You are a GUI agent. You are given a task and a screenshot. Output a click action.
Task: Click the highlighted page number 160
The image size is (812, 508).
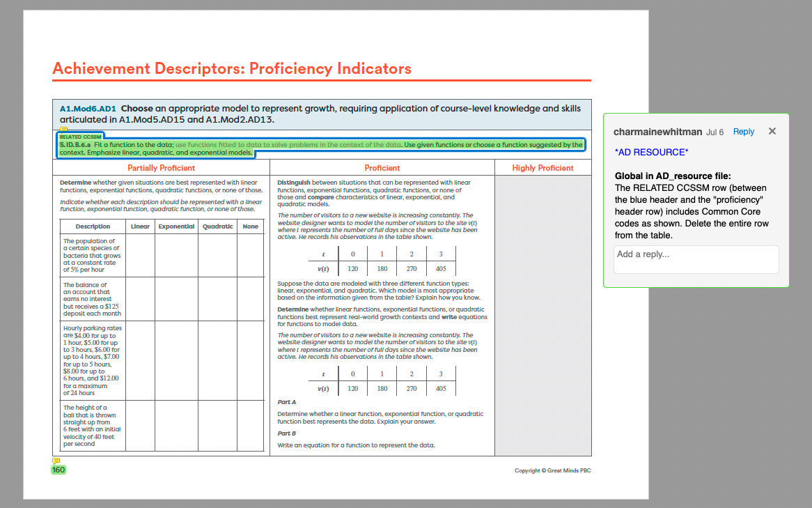pyautogui.click(x=58, y=470)
